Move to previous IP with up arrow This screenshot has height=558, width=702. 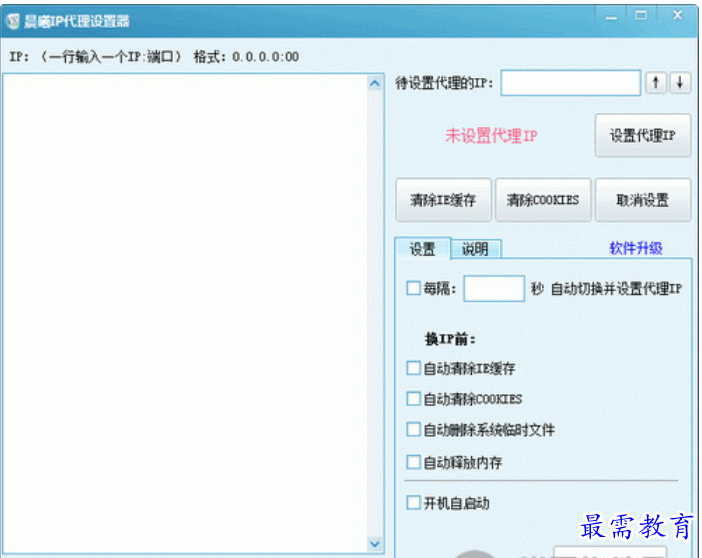tap(656, 83)
